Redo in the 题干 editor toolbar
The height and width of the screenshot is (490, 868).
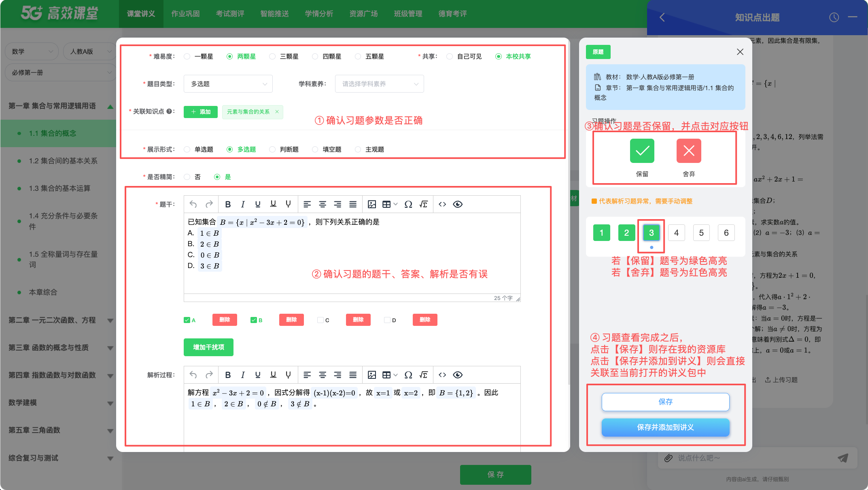click(x=209, y=204)
